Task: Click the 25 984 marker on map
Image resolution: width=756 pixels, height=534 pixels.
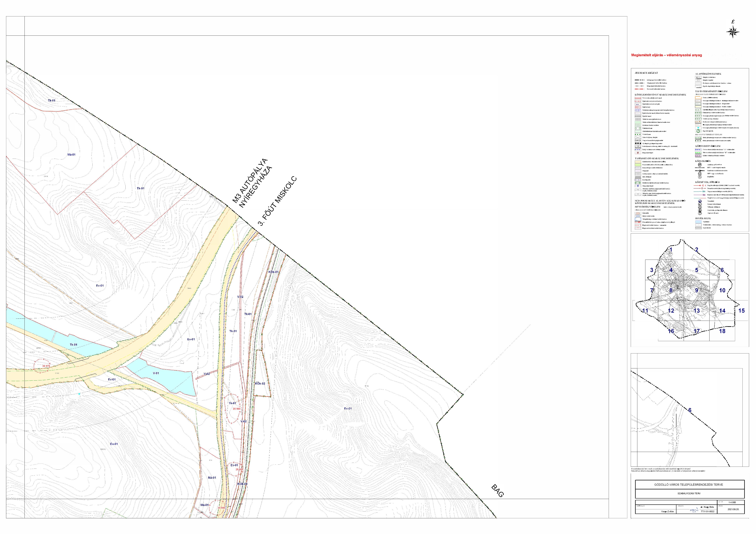Action: (x=236, y=409)
